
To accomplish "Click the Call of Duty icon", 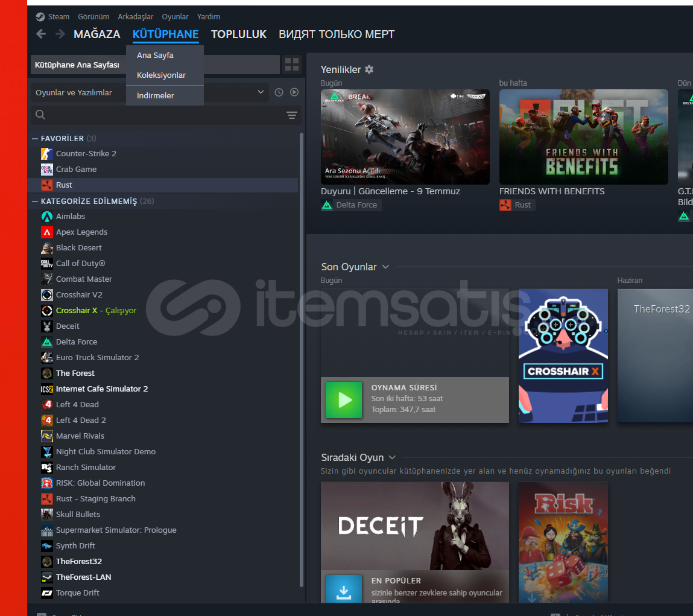I will [47, 264].
